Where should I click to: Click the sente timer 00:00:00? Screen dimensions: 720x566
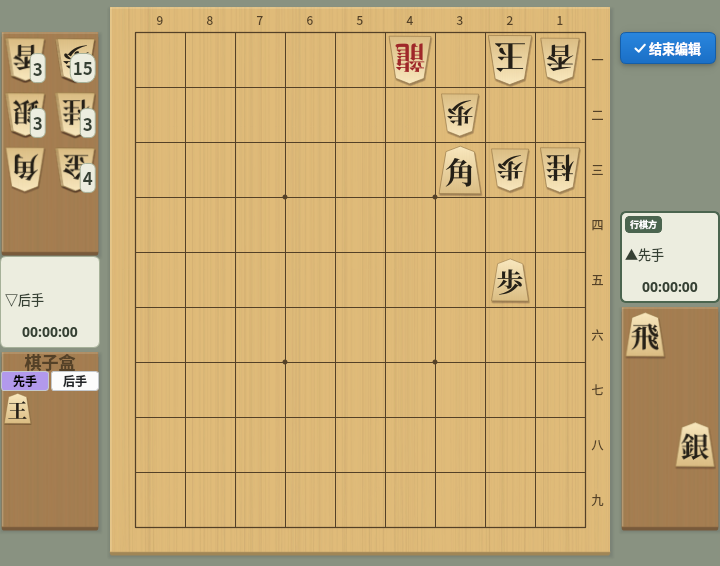coord(669,287)
